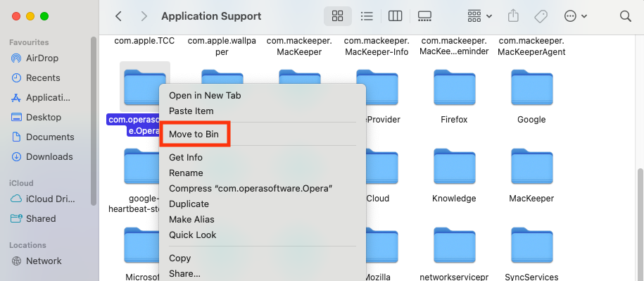Open Applications in the sidebar

(48, 98)
